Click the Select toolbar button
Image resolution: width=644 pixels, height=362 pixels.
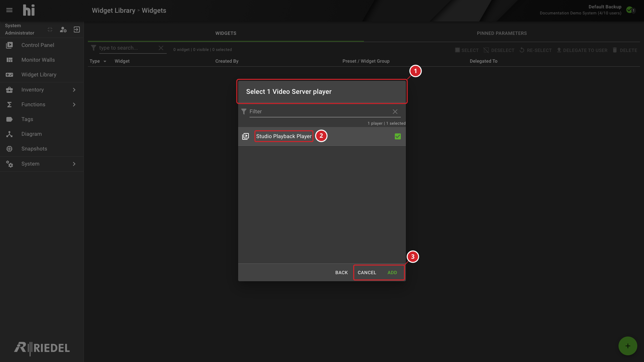click(x=467, y=50)
